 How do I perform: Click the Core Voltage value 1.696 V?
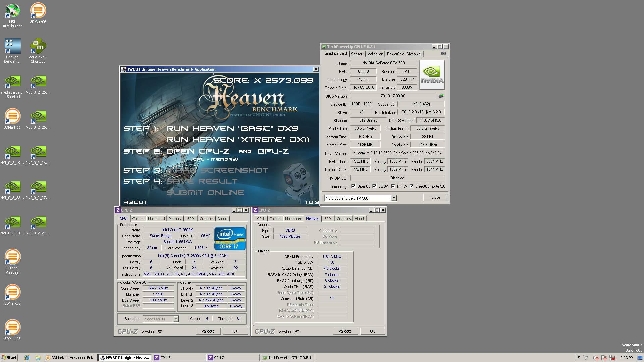pos(201,248)
